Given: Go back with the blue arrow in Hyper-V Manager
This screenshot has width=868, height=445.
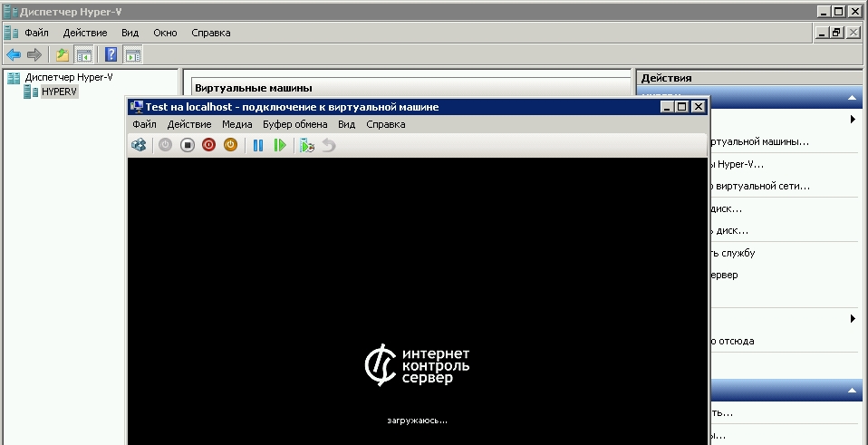Looking at the screenshot, I should tap(14, 54).
